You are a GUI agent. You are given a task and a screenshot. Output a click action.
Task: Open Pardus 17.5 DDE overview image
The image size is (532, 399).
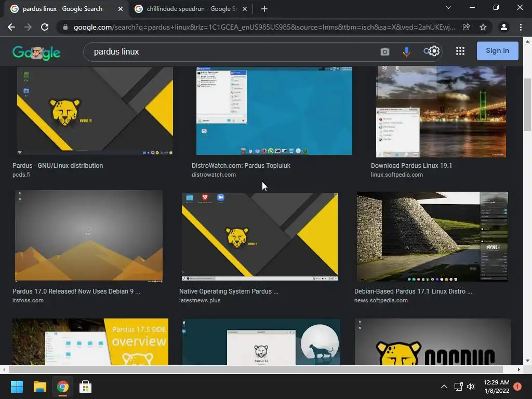[x=90, y=342]
